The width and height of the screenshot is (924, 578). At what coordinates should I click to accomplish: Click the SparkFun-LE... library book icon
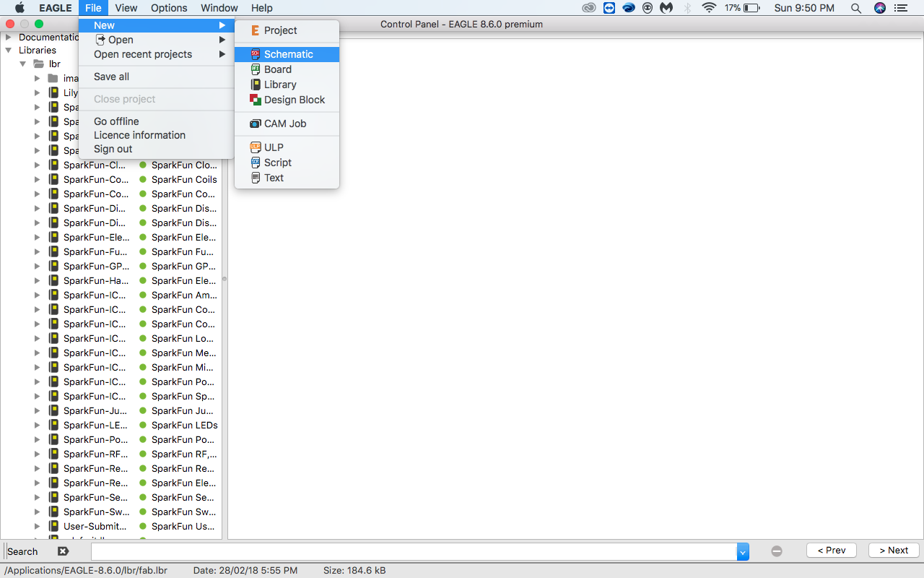[53, 425]
